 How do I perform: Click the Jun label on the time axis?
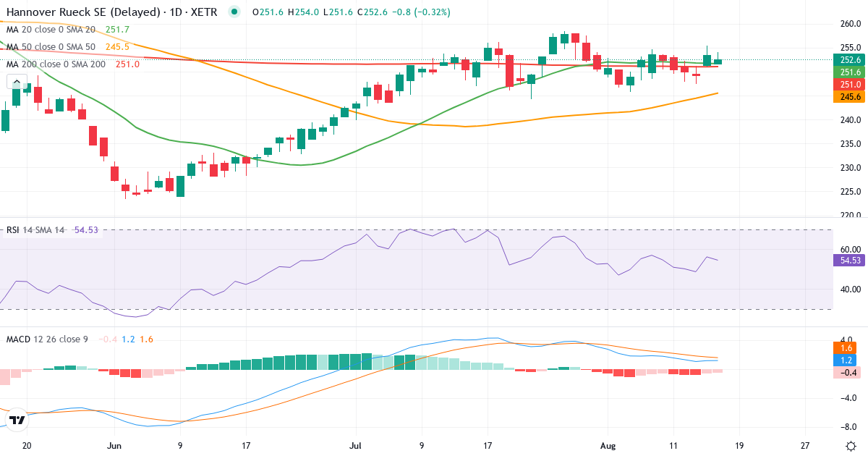pyautogui.click(x=114, y=447)
